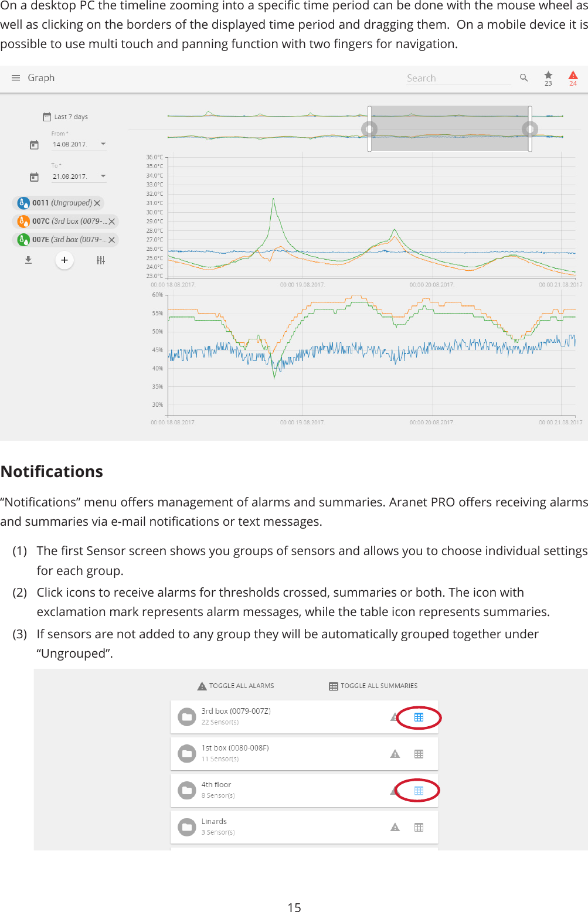Screen dimensions: 588x912
Task: Open the hamburger menu next to Graph
Action: click(16, 78)
